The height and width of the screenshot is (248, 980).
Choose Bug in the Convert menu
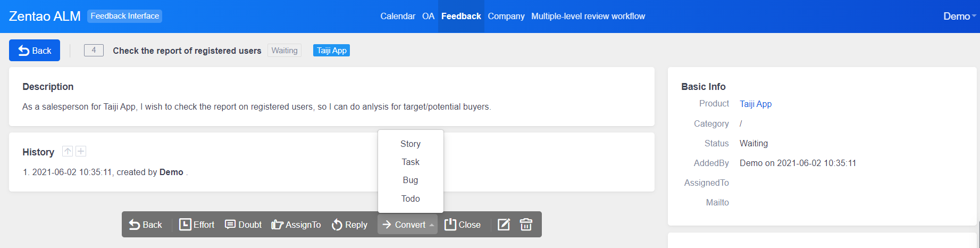point(411,180)
